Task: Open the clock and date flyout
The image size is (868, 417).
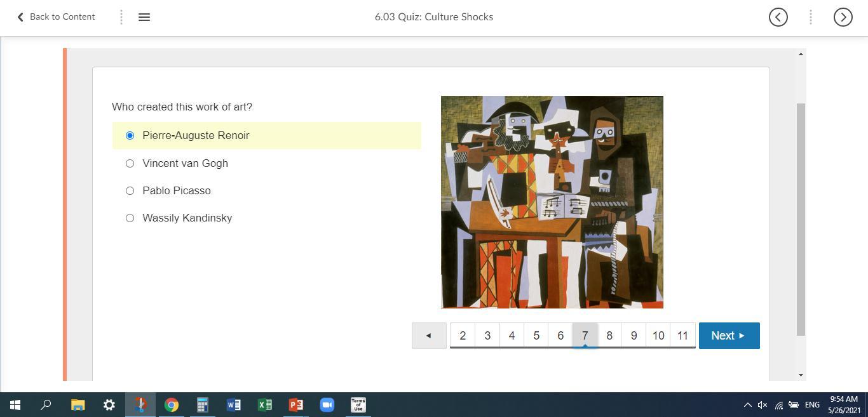Action: click(x=844, y=405)
